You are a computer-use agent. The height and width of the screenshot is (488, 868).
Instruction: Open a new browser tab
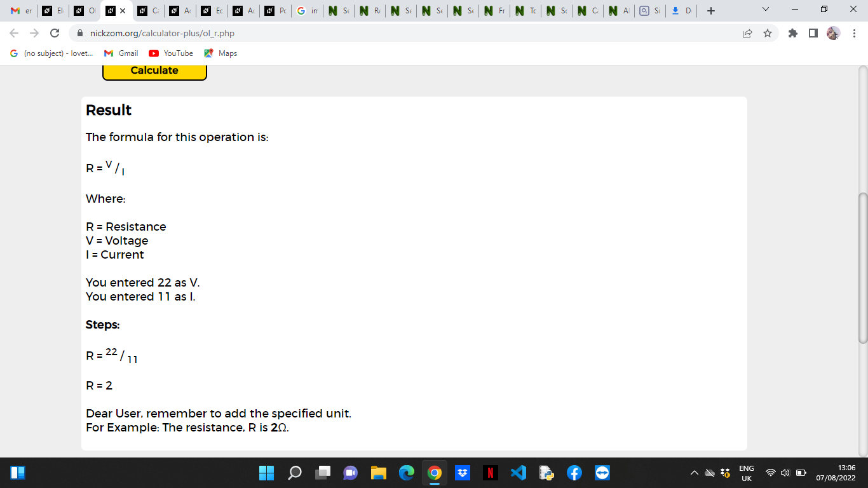(711, 11)
